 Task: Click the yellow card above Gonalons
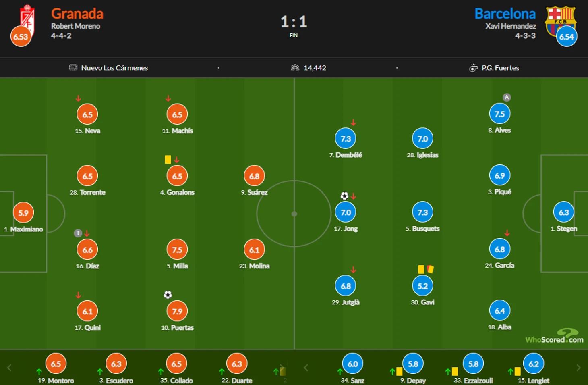[168, 160]
